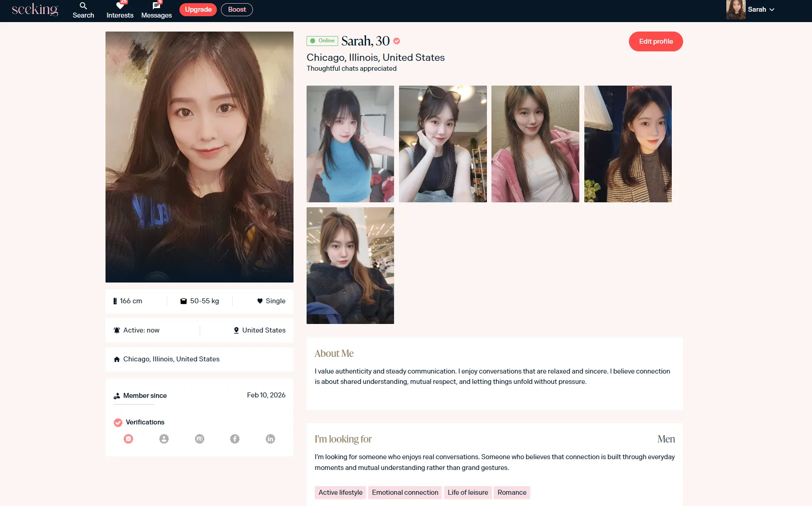This screenshot has width=812, height=506.
Task: Click the verified checkmark beside Sarah, 30
Action: (x=397, y=41)
